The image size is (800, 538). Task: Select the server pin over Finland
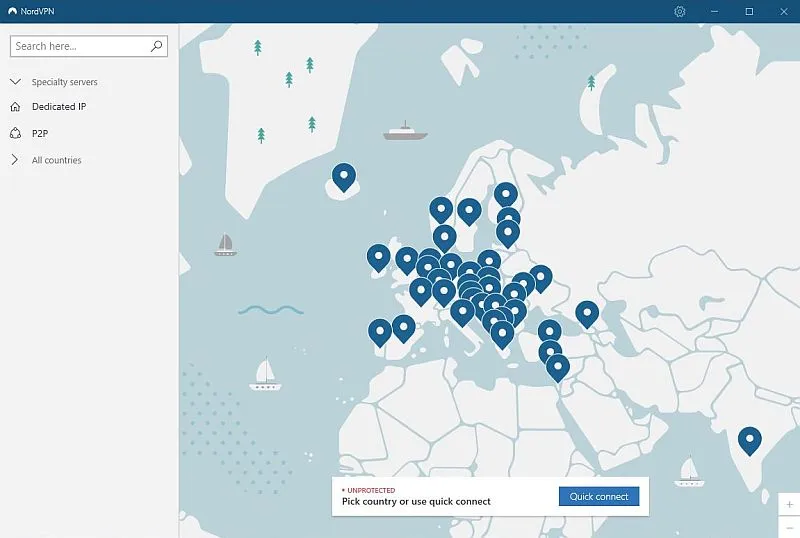[506, 195]
